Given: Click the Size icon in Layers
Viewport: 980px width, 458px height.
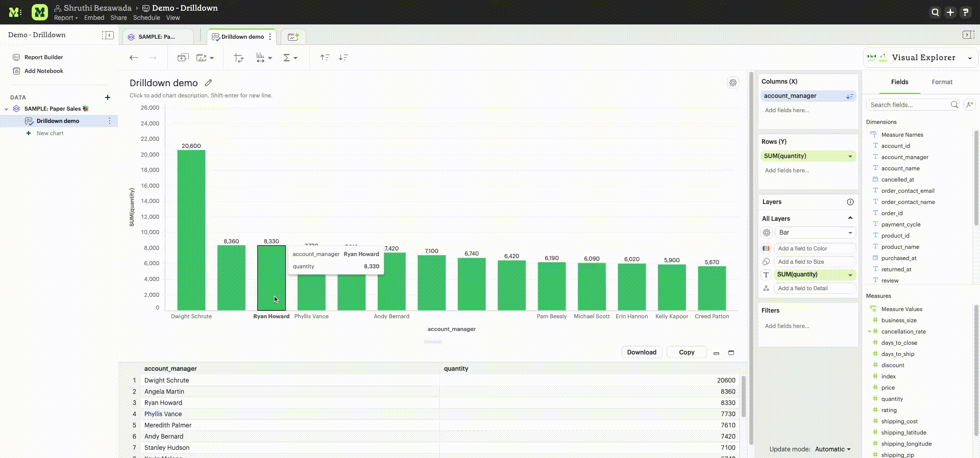Looking at the screenshot, I should pyautogui.click(x=766, y=262).
